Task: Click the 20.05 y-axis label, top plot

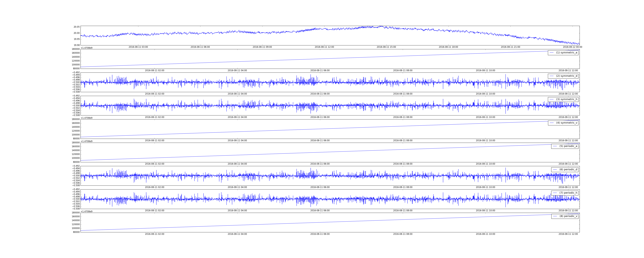Action: 77,27
